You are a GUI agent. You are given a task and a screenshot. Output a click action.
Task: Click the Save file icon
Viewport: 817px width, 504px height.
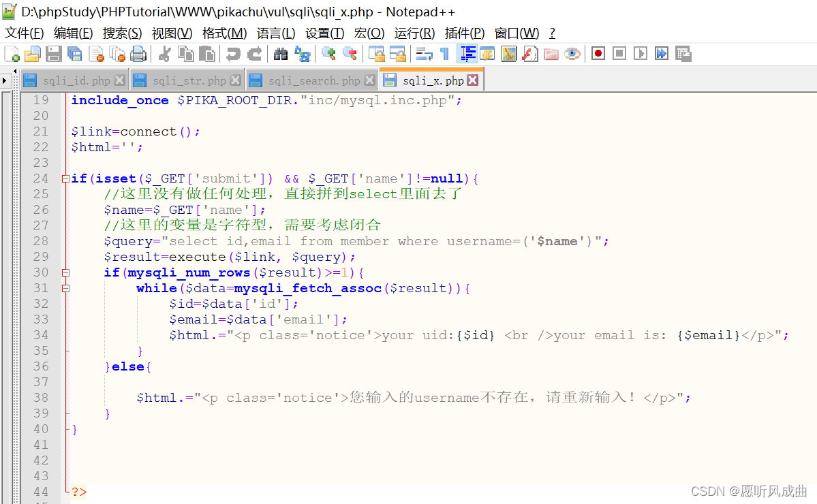(54, 54)
